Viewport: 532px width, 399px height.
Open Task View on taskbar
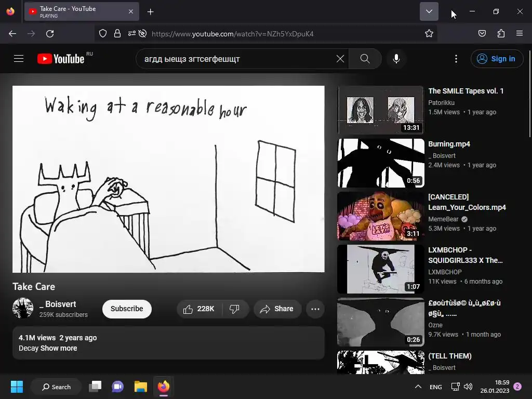(x=95, y=387)
